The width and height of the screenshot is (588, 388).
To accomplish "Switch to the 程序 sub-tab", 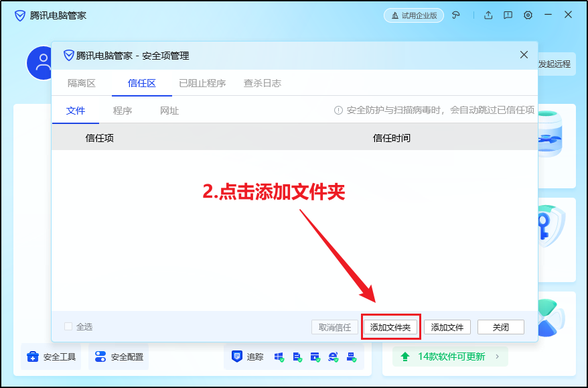I will point(123,111).
